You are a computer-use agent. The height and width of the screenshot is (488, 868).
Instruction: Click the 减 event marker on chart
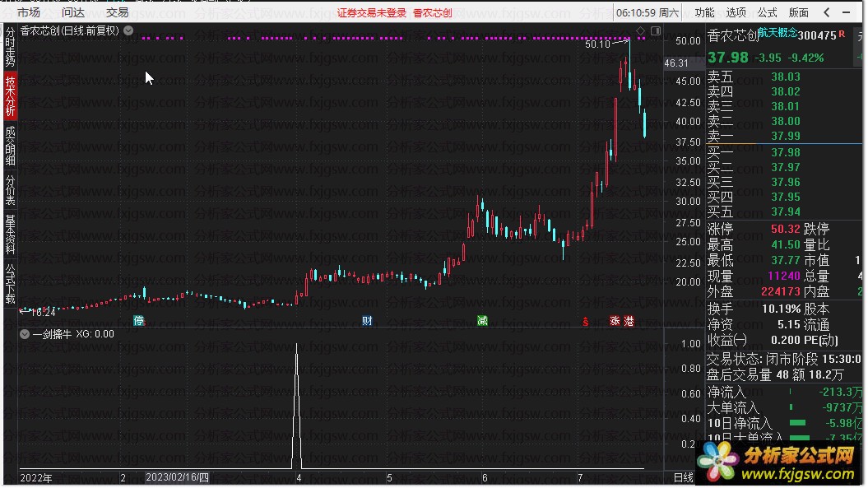482,321
